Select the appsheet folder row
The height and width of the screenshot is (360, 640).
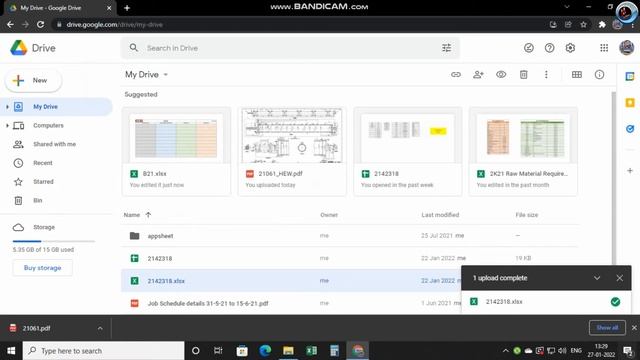350,236
